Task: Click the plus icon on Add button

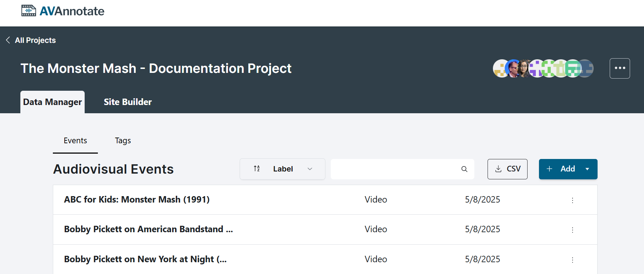Action: [x=549, y=169]
